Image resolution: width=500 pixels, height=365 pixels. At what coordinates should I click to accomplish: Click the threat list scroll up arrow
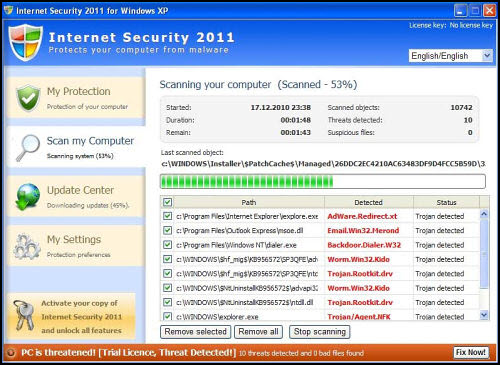[484, 214]
